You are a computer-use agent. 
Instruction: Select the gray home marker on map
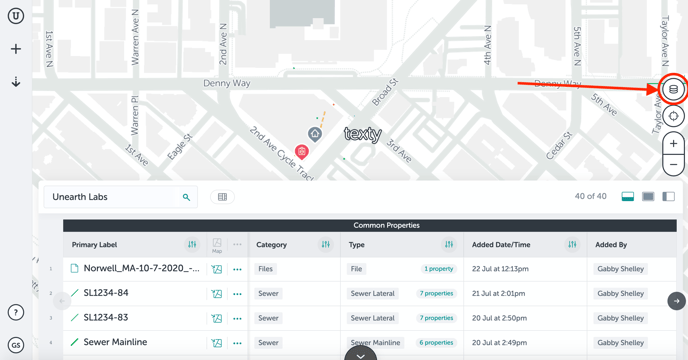coord(315,134)
